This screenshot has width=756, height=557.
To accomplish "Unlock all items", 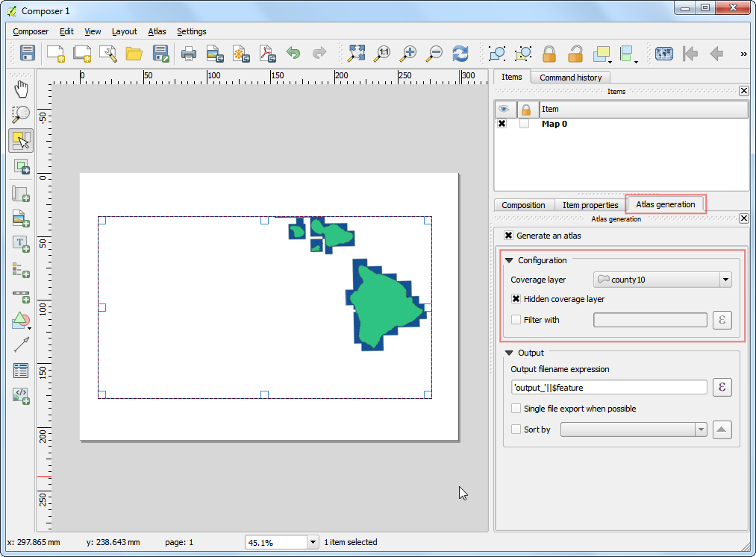I will click(x=575, y=54).
